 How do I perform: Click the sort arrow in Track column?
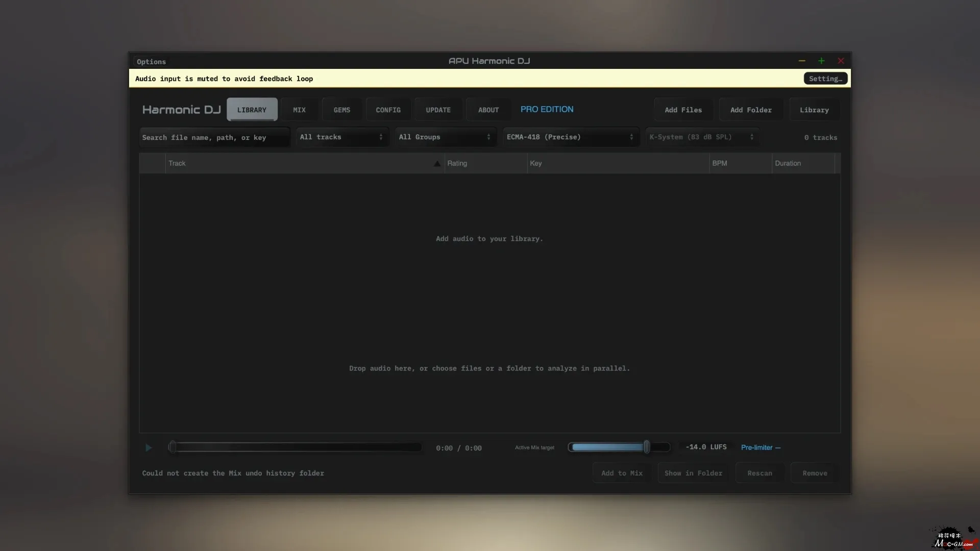437,163
